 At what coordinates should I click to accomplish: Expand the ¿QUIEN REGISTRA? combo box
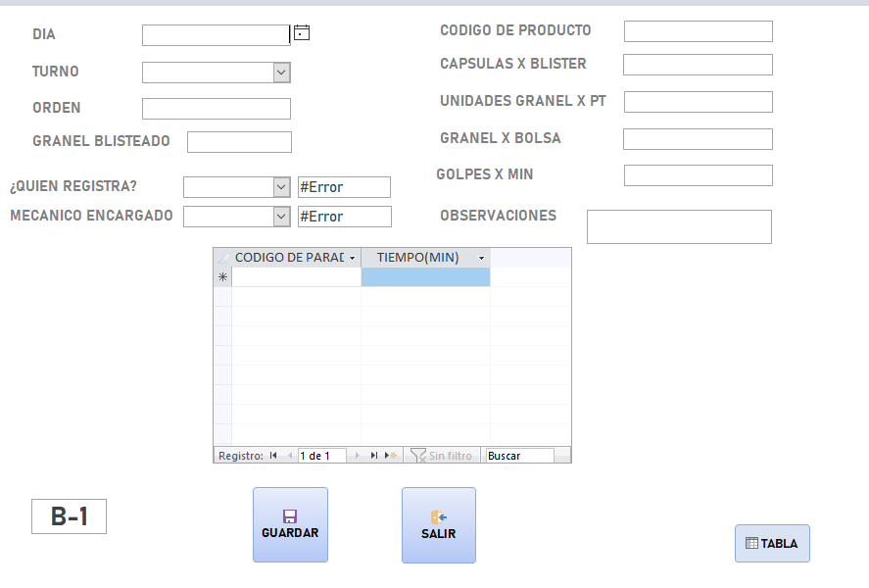tap(281, 186)
